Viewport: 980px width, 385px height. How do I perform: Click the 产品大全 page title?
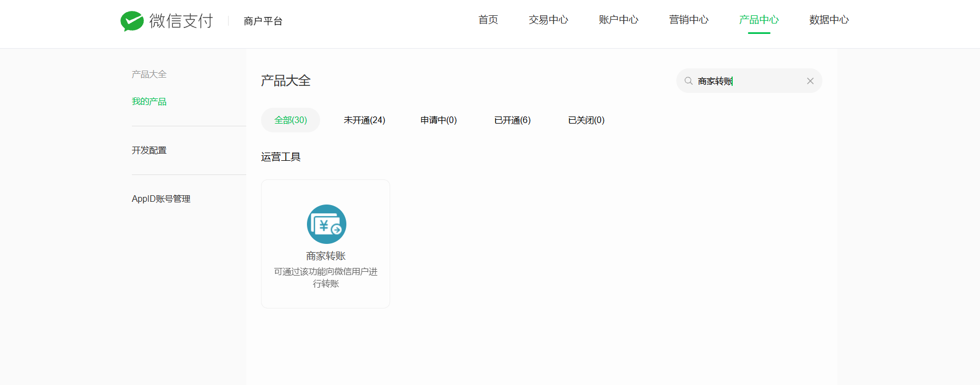coord(286,80)
